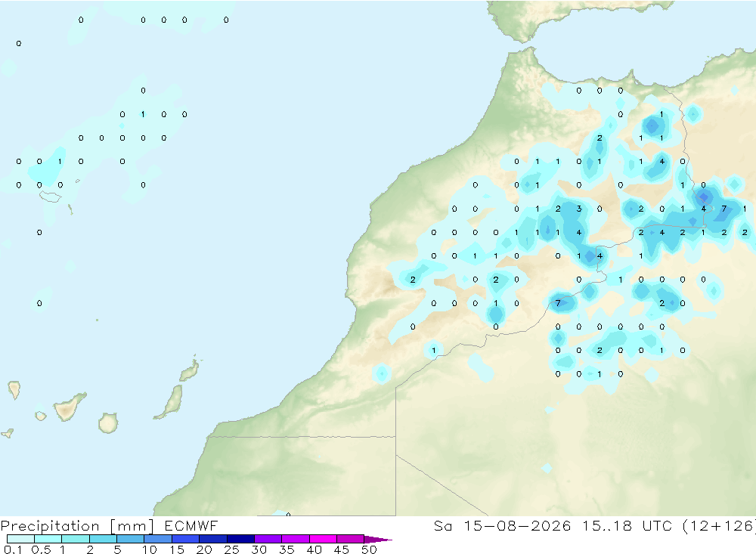Select the legend swatch between 0.5 and 1
The height and width of the screenshot is (554, 756).
tap(48, 539)
